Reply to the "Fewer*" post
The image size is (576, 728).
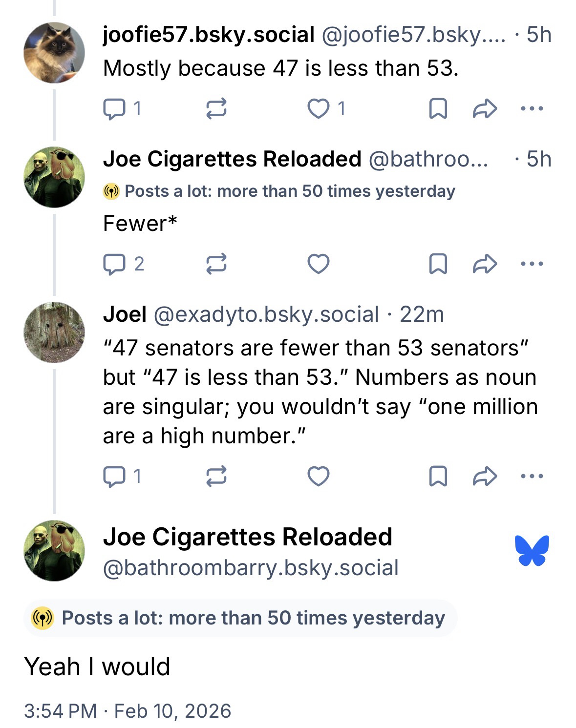(114, 264)
